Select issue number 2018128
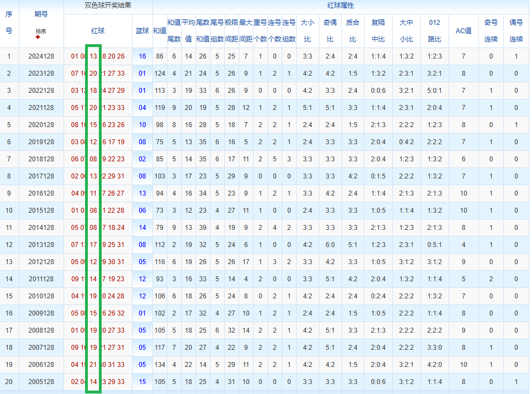This screenshot has width=532, height=394. coord(41,159)
